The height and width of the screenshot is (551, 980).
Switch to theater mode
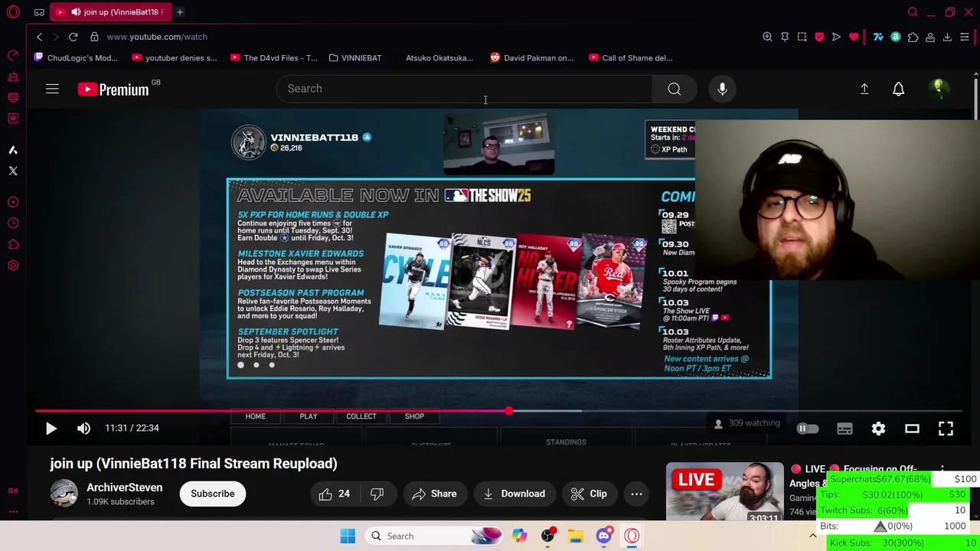pos(912,429)
